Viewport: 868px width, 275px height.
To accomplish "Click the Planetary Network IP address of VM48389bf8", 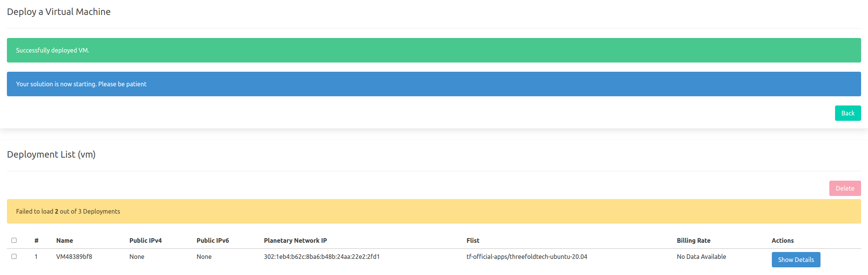I will coord(321,257).
